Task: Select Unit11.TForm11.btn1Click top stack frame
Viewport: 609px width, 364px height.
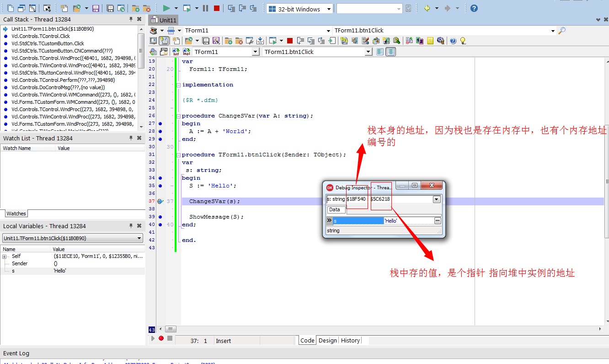Action: coord(53,29)
